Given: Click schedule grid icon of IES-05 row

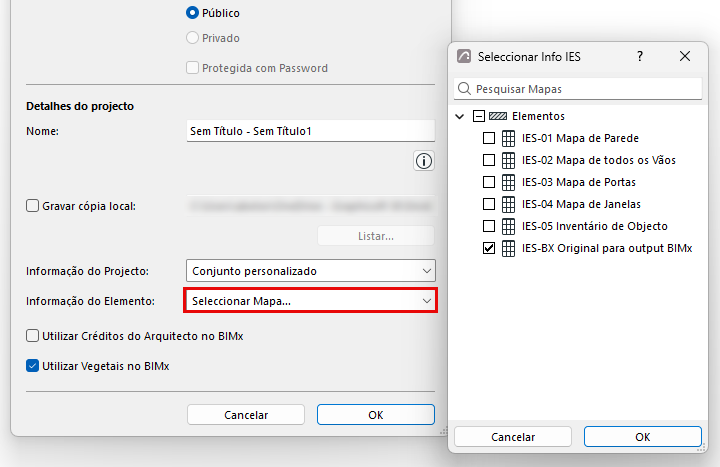Looking at the screenshot, I should (508, 226).
